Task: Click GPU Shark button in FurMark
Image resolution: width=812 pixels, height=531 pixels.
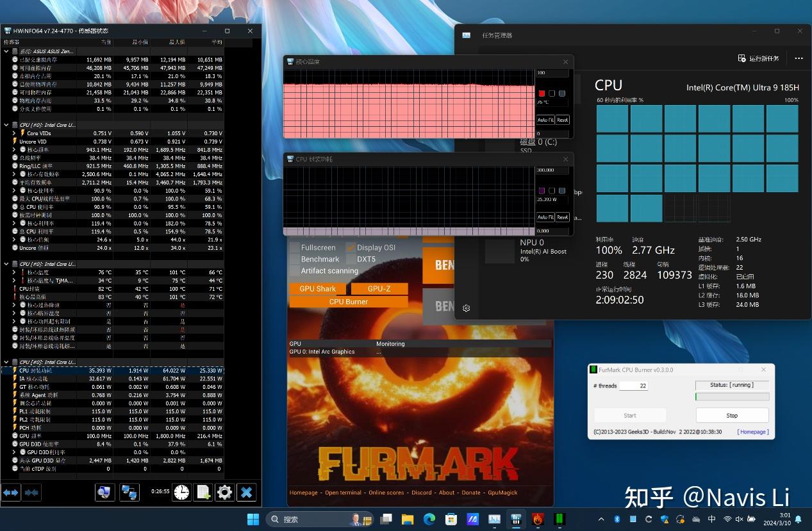Action: coord(317,289)
